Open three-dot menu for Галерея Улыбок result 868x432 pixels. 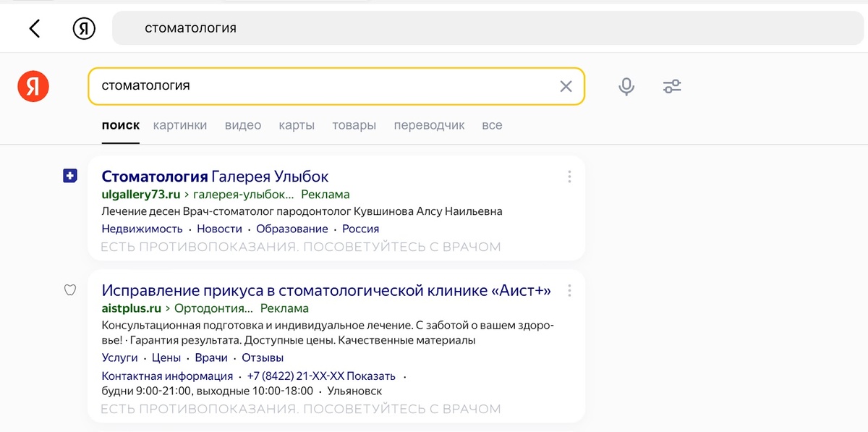click(x=569, y=177)
